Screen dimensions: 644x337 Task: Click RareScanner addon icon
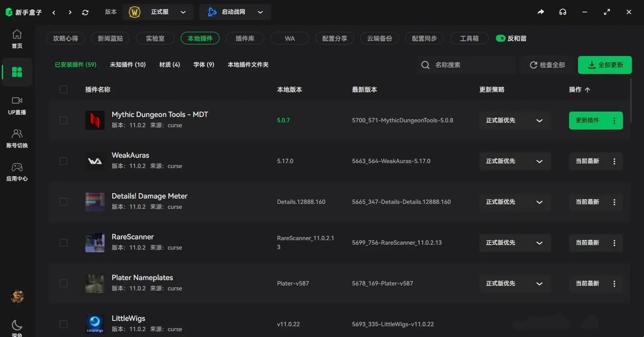95,242
